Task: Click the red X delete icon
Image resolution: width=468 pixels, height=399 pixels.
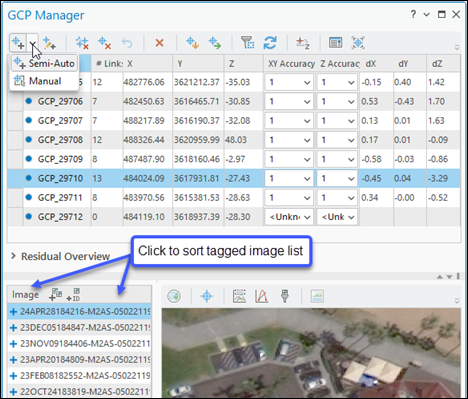Action: point(160,43)
